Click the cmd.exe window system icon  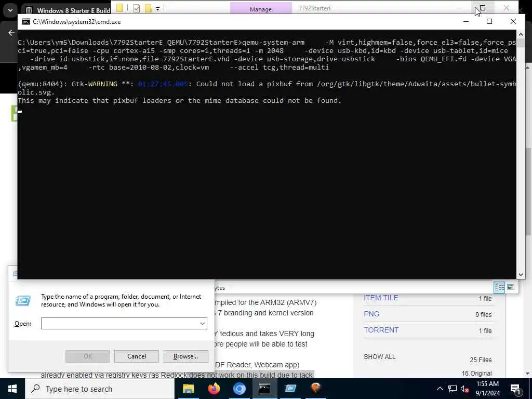tap(26, 22)
